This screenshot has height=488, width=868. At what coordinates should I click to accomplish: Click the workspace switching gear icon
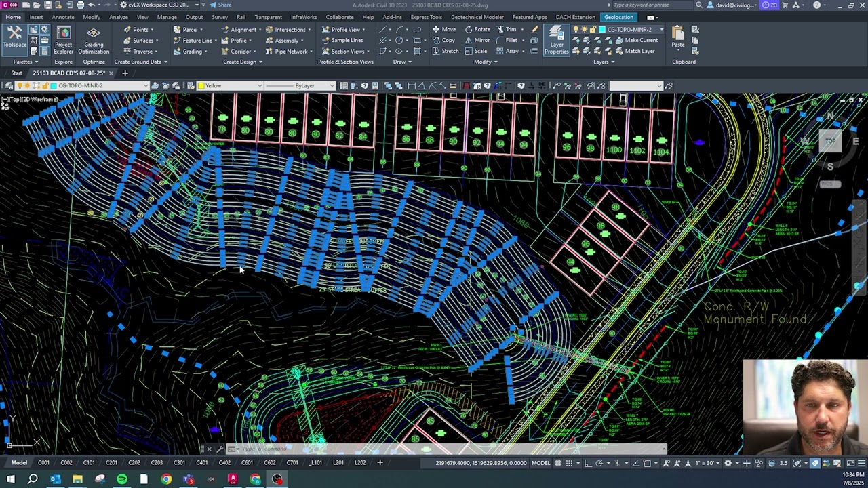click(x=728, y=463)
